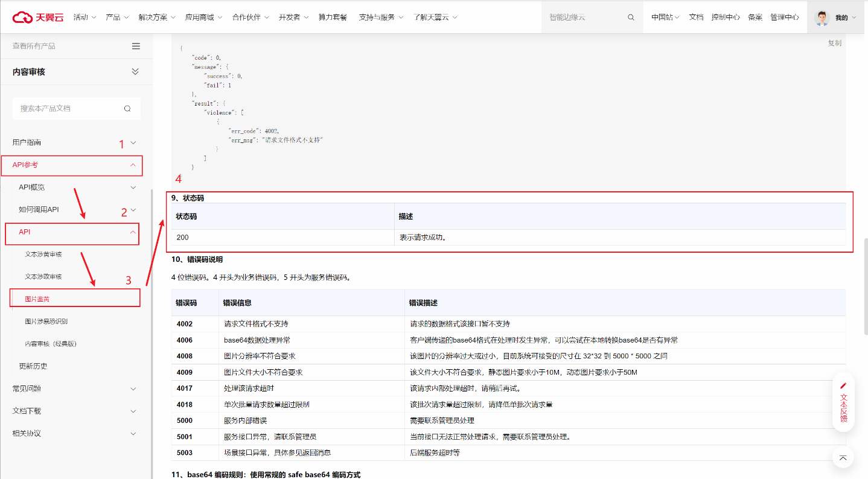Viewport: 868px width, 479px height.
Task: Expand the 用户指南 section
Action: [133, 143]
